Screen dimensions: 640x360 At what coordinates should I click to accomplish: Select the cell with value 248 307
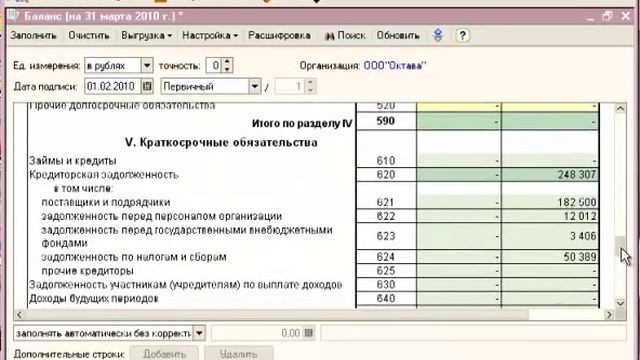pos(550,175)
